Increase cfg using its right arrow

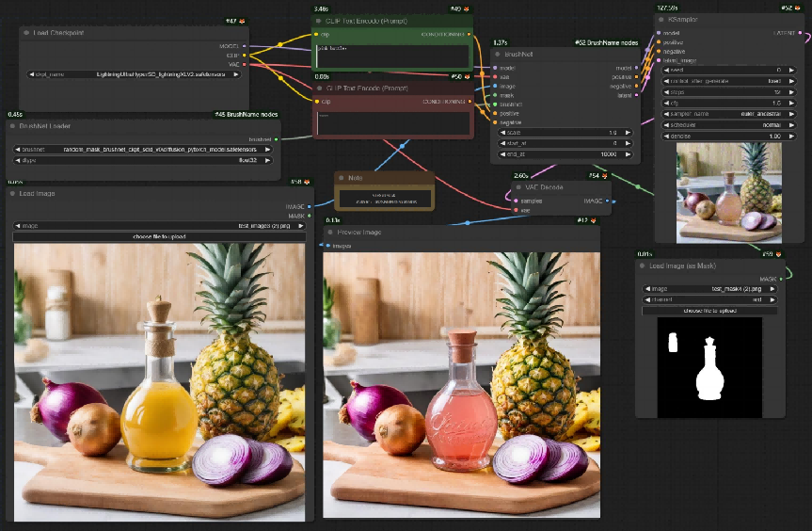791,103
